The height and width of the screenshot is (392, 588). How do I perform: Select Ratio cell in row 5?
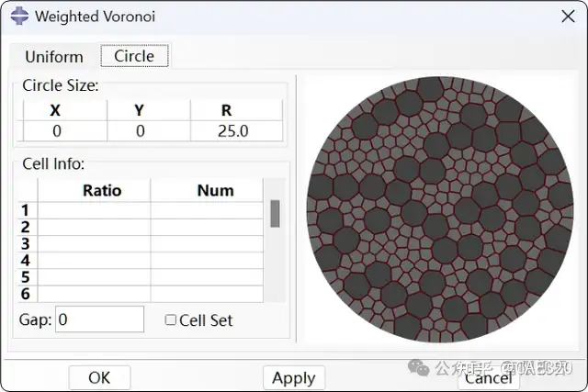click(x=94, y=277)
